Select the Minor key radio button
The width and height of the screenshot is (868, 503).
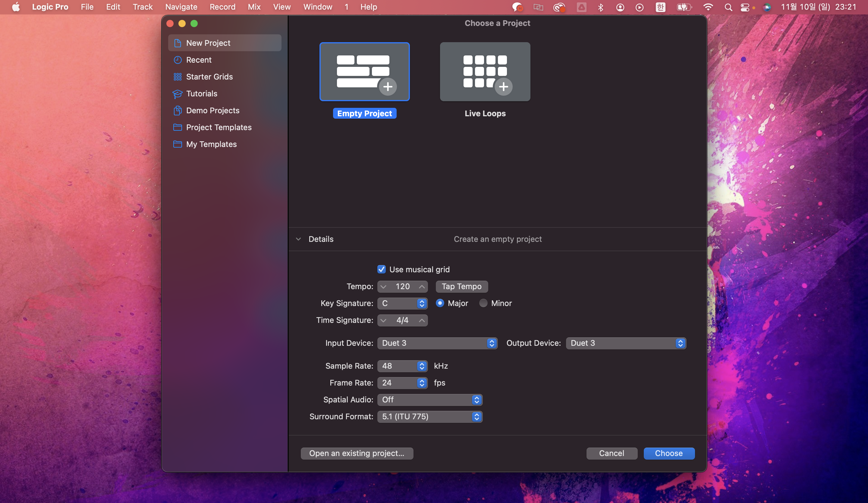[483, 303]
